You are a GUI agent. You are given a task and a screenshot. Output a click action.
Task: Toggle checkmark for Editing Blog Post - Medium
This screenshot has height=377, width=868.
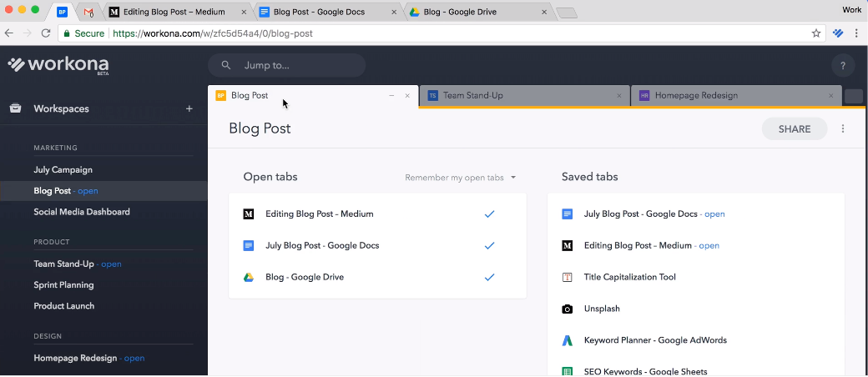489,214
